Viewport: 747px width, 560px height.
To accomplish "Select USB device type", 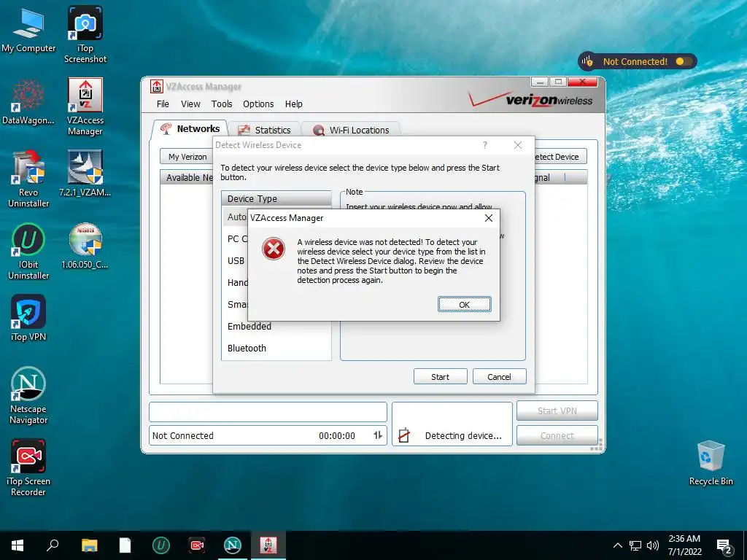I will 235,260.
